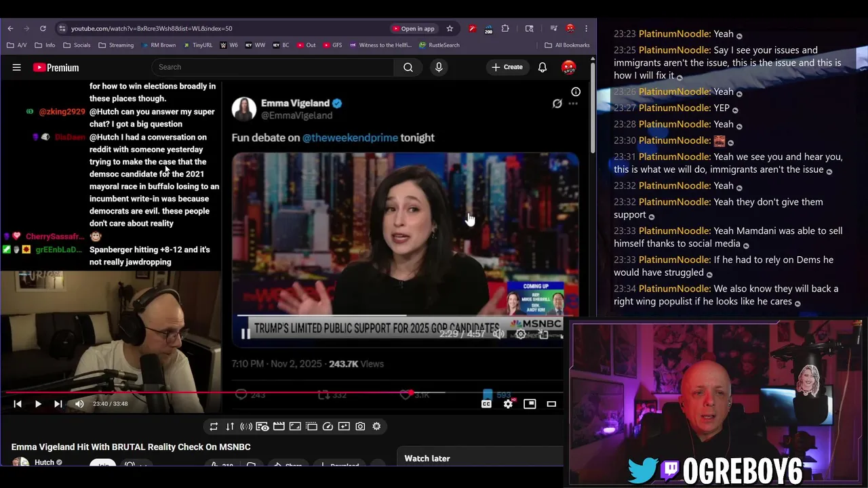Open the A/V bookmarks folder
This screenshot has width=868, height=488.
coord(17,45)
